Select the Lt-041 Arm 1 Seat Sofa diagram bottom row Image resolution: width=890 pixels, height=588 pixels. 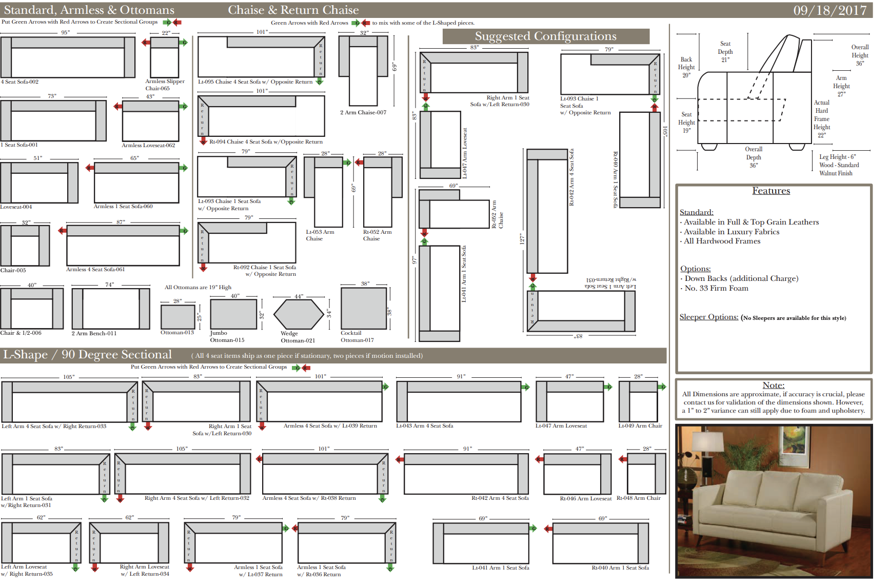tap(481, 543)
